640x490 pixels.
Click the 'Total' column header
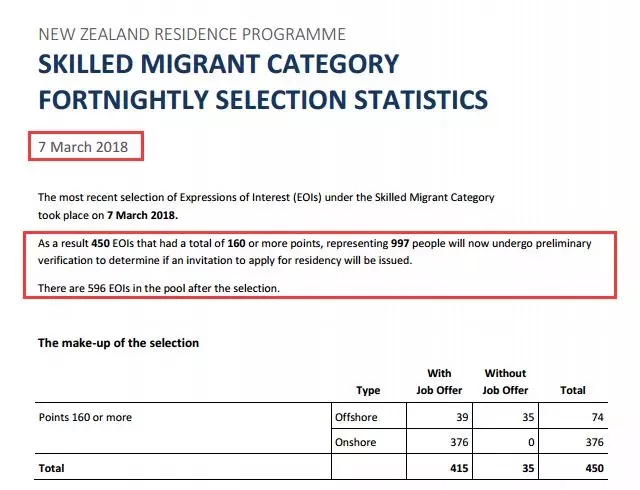tap(573, 390)
